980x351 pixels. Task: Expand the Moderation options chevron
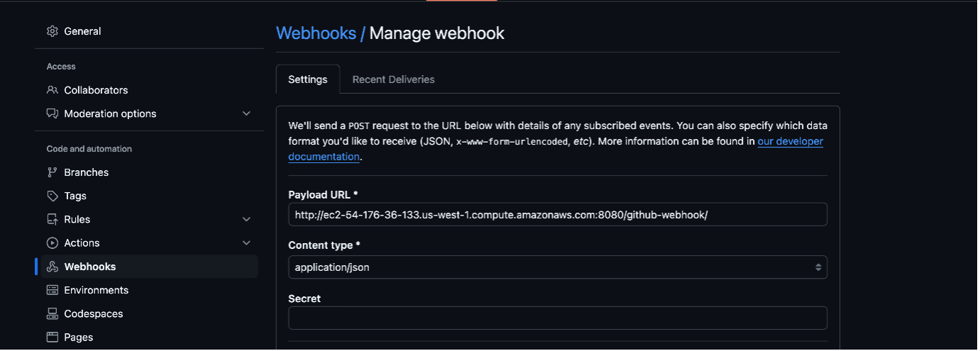coord(246,113)
